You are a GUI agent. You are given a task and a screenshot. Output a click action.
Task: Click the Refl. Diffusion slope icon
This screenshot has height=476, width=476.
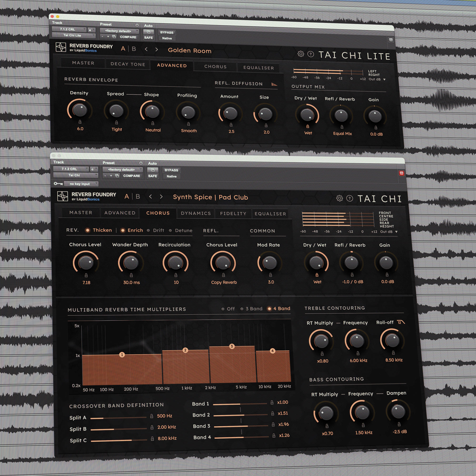tap(274, 84)
